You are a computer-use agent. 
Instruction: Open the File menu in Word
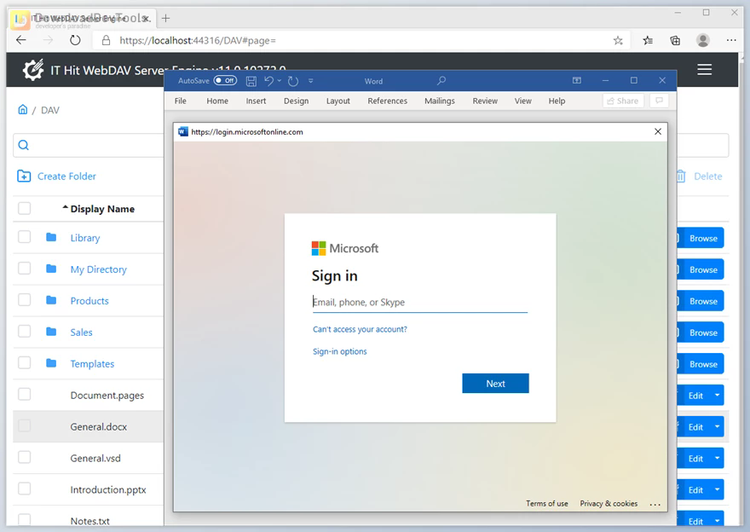click(x=180, y=101)
